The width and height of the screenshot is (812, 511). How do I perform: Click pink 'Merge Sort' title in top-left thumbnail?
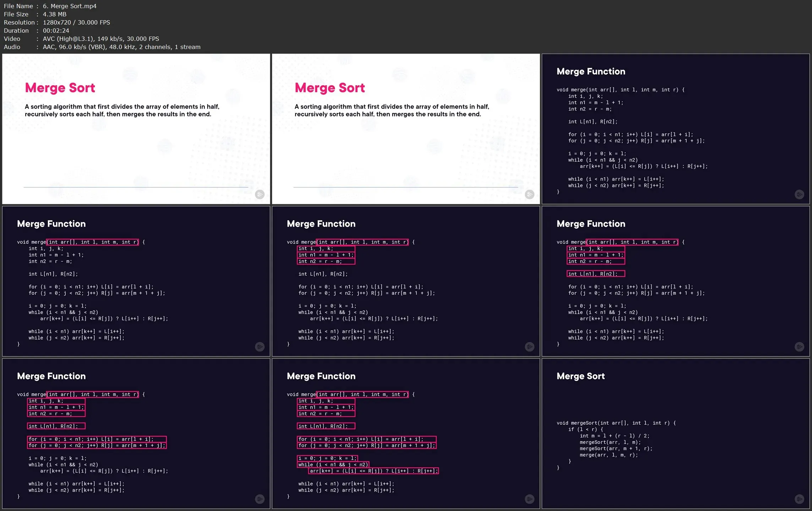pos(60,88)
